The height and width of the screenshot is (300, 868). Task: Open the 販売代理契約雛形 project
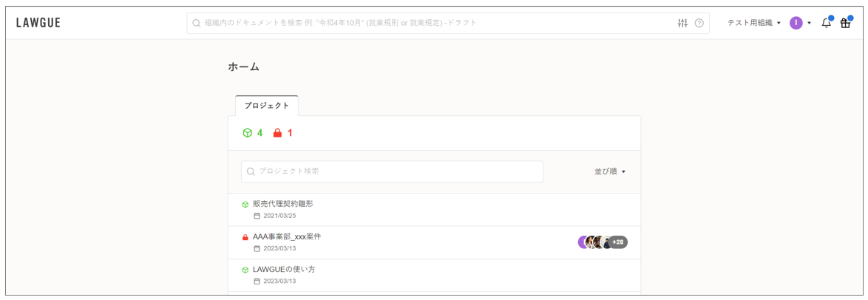click(x=283, y=204)
